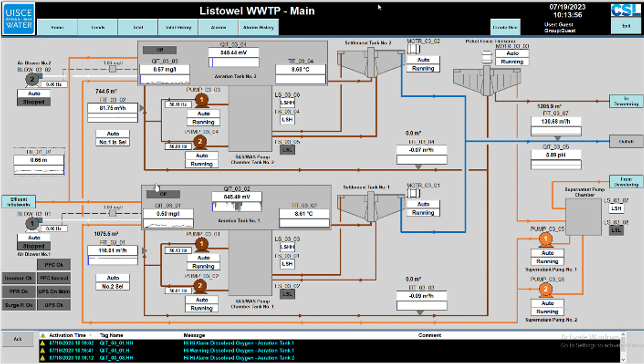This screenshot has width=644, height=364.
Task: Click Supernatant Pump No. 2 icon
Action: tap(546, 289)
